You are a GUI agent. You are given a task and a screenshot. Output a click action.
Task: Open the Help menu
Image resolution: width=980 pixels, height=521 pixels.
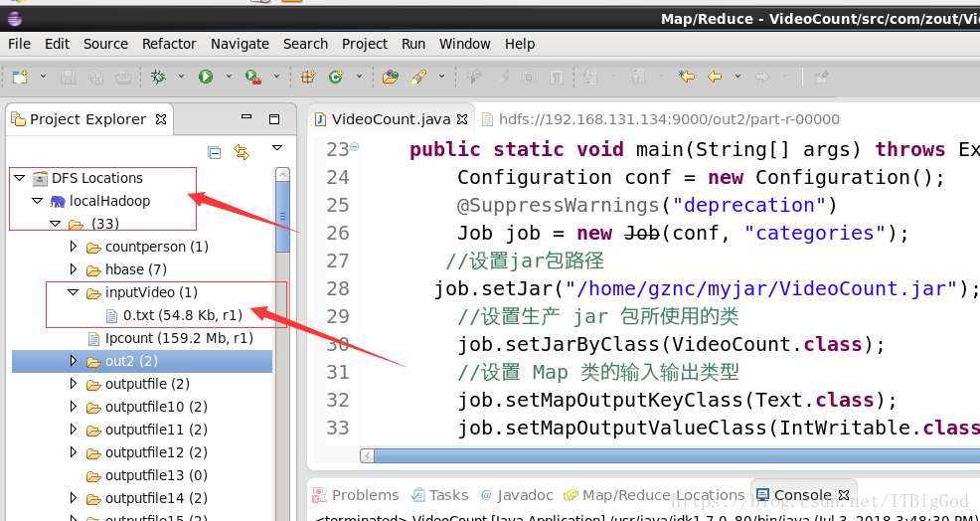tap(520, 44)
